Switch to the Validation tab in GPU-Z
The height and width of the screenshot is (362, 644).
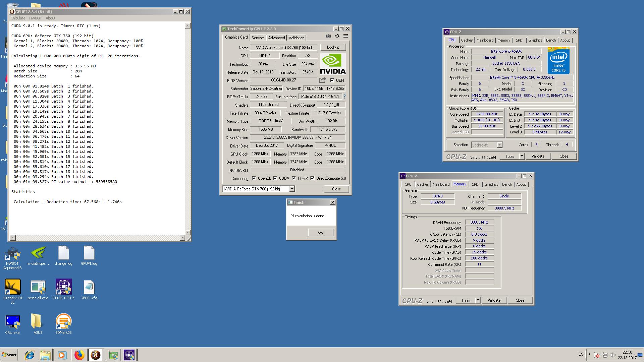(297, 38)
